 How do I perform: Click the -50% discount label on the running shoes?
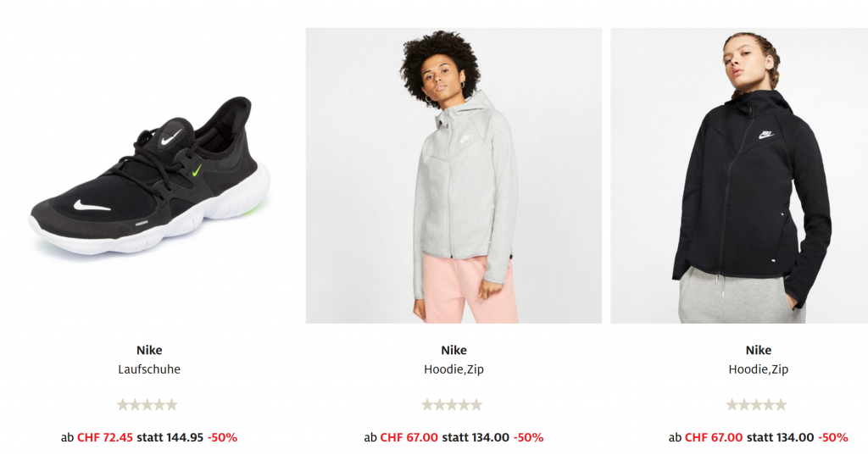tap(222, 437)
